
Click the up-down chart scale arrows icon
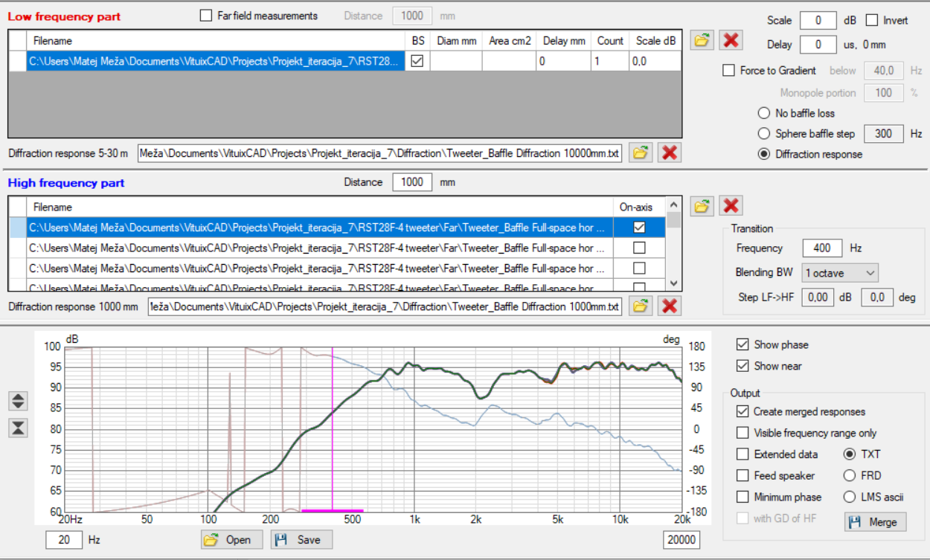pyautogui.click(x=19, y=401)
